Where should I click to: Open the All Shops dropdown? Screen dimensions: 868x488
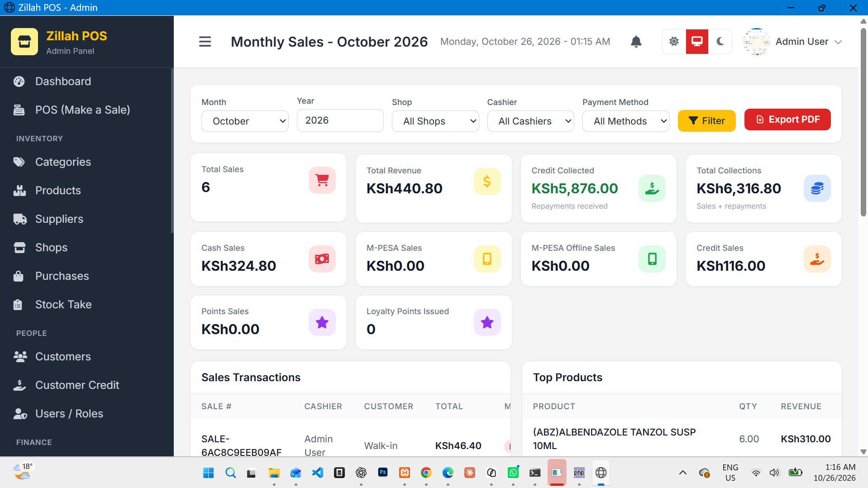click(435, 121)
